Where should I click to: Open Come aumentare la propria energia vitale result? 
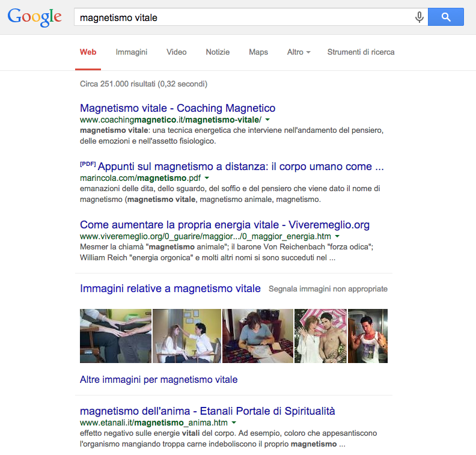click(225, 225)
